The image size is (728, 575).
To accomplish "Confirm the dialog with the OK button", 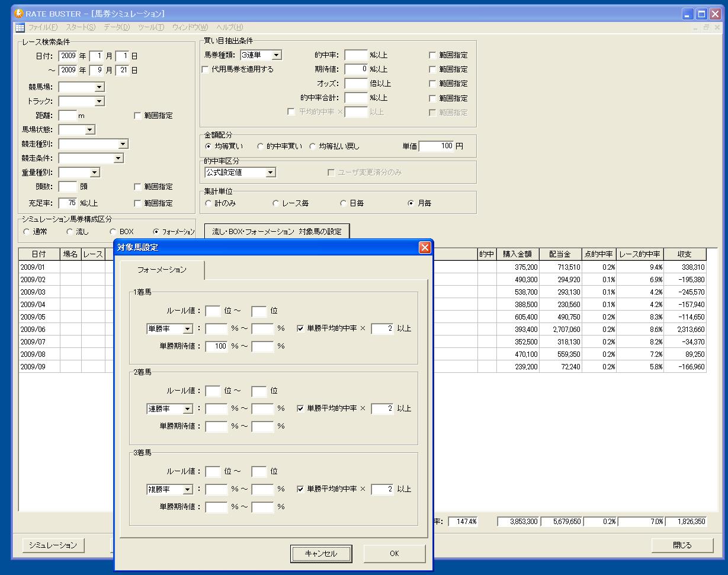I will (x=394, y=554).
